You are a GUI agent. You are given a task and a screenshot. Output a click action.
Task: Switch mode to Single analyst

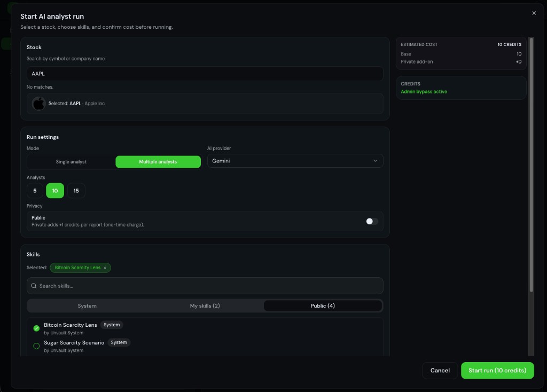(71, 161)
